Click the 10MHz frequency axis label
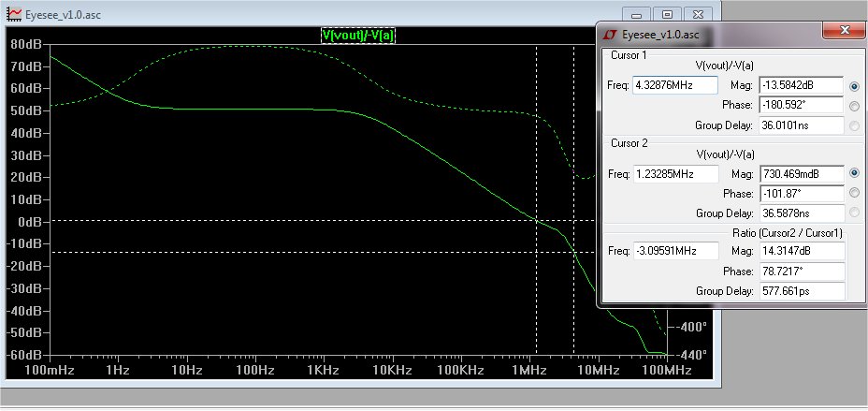Image resolution: width=868 pixels, height=411 pixels. (599, 370)
